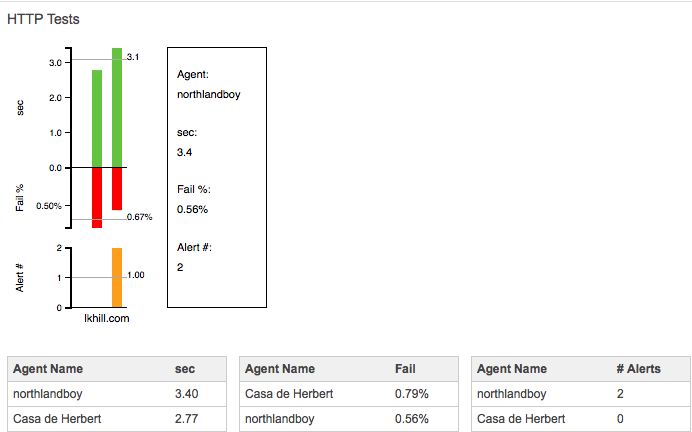Select northlandboy row in the sec table
This screenshot has width=692, height=432.
(x=117, y=394)
